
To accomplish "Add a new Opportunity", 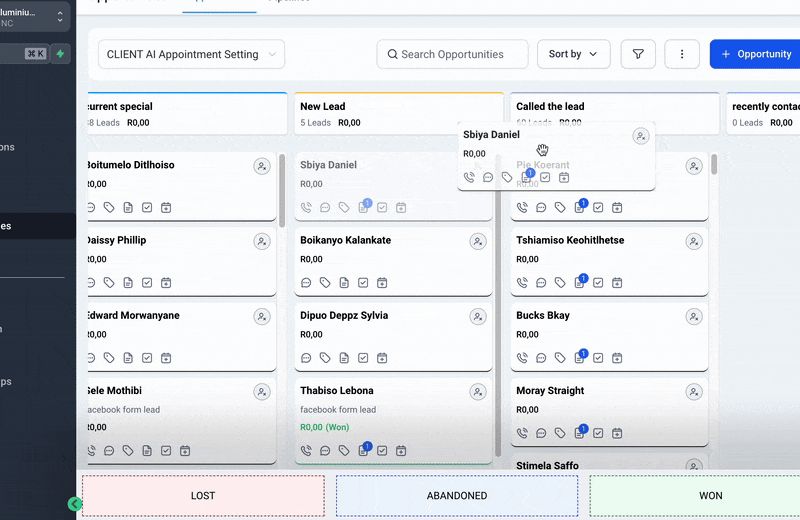I will [756, 54].
